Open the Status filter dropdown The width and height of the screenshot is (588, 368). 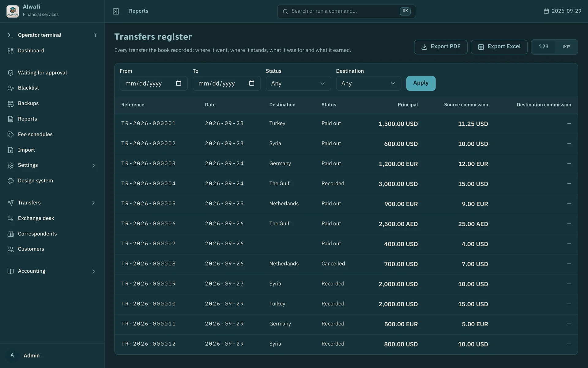pos(298,83)
